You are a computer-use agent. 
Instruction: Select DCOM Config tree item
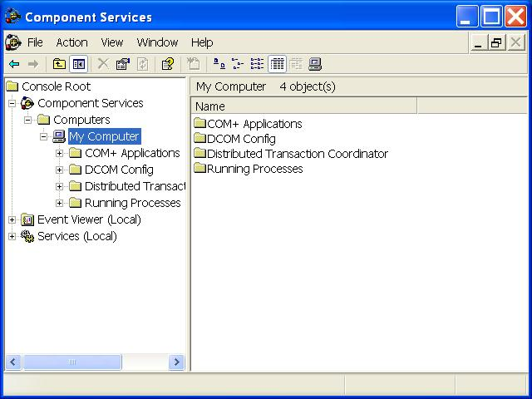click(119, 170)
